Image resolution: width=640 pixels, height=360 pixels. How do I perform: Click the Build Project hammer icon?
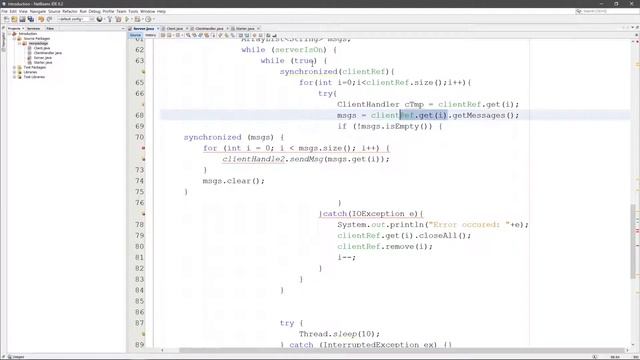109,19
